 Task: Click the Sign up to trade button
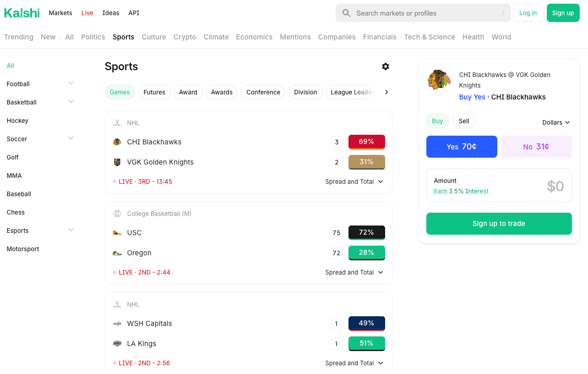pos(499,224)
